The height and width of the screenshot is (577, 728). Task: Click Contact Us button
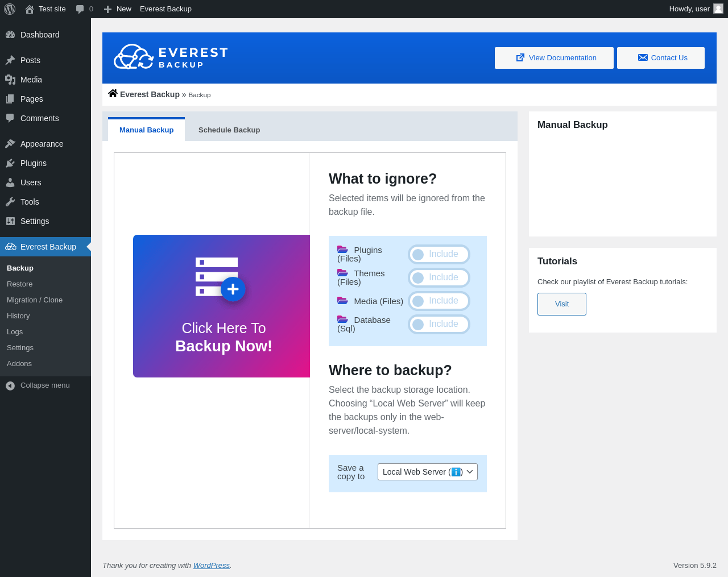tap(661, 58)
